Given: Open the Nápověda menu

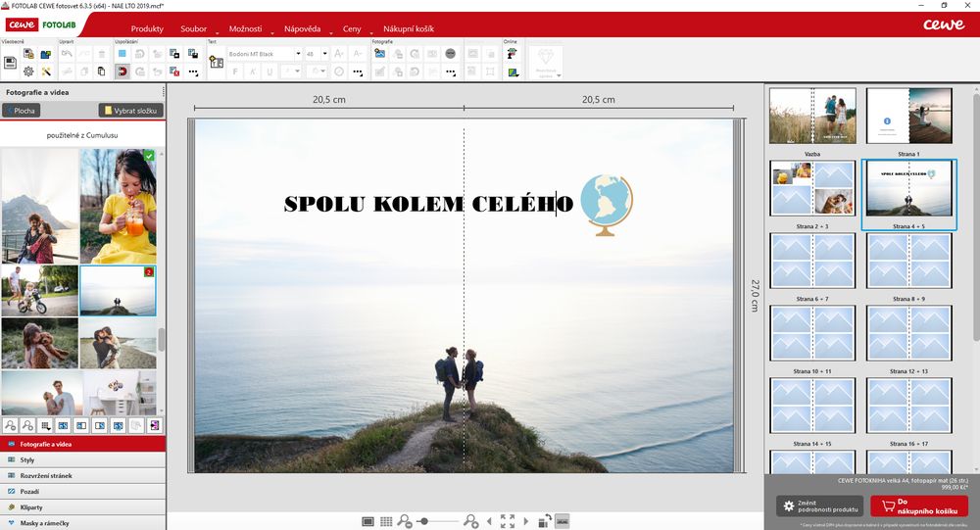Looking at the screenshot, I should (x=302, y=28).
